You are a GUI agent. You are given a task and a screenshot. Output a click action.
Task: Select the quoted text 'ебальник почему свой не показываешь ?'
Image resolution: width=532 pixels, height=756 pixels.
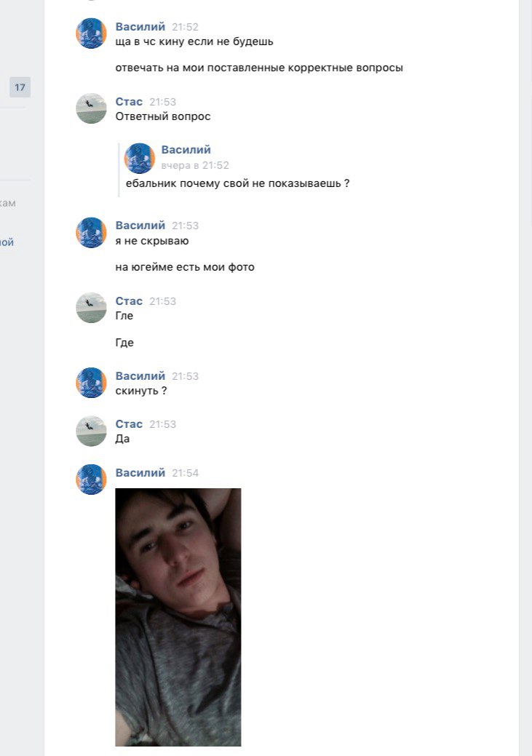tap(238, 183)
